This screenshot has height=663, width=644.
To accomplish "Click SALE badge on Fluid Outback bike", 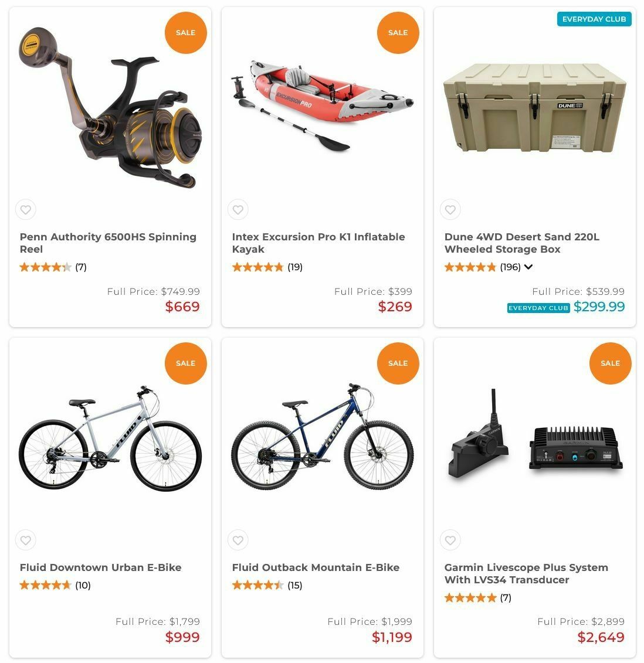I will (x=398, y=363).
